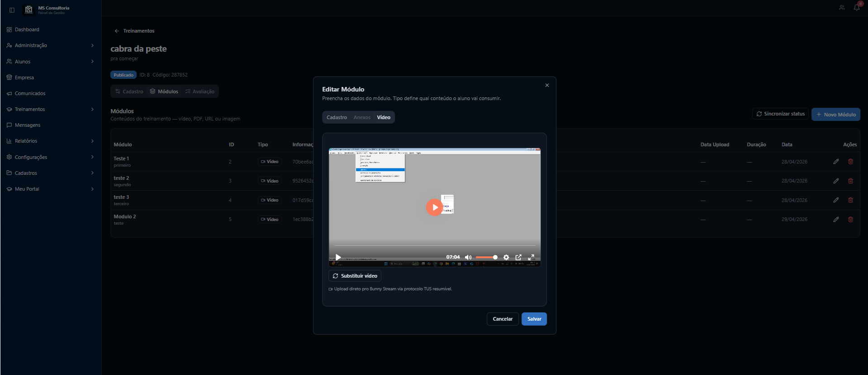Delete the Teste 1 module trash icon
This screenshot has width=868, height=375.
[x=850, y=162]
